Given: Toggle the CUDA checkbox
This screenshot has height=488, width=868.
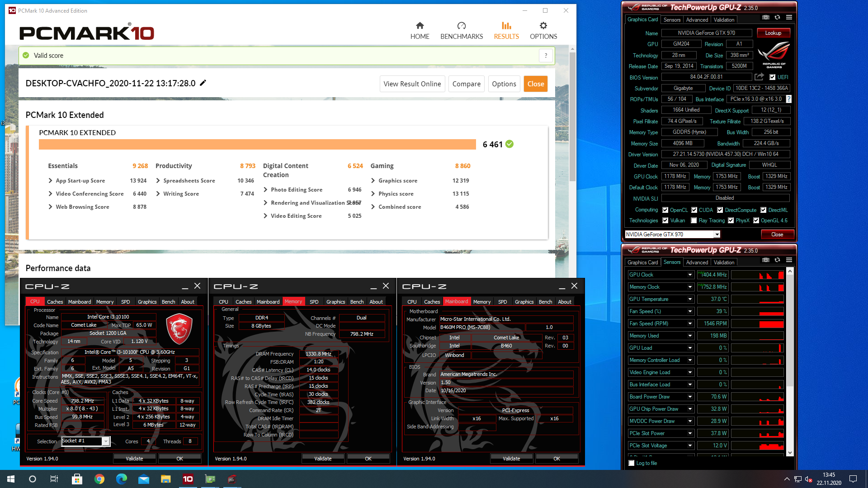Looking at the screenshot, I should pos(694,210).
